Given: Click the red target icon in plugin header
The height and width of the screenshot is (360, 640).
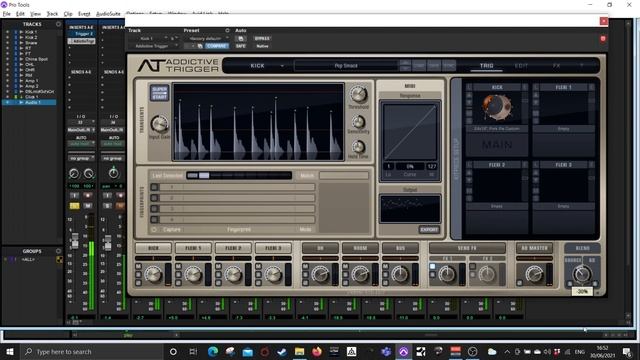Looking at the screenshot, I should pyautogui.click(x=603, y=39).
